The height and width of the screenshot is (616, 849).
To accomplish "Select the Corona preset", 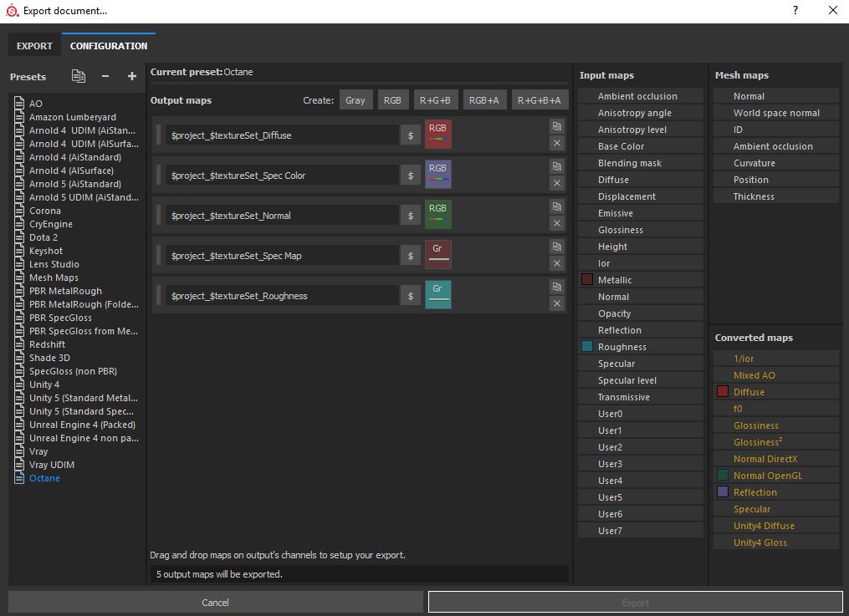I will (x=45, y=211).
